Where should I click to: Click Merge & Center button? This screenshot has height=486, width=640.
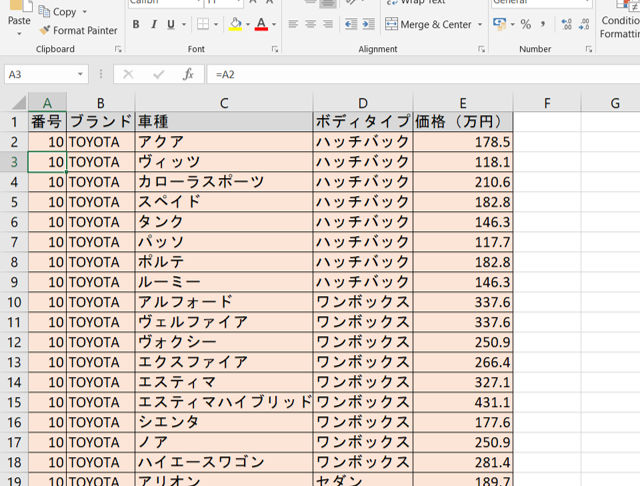(429, 24)
